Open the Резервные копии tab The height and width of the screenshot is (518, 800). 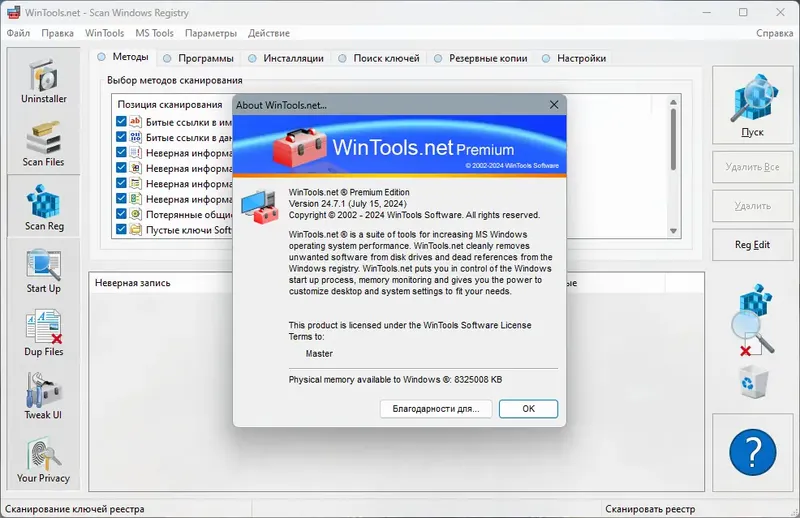tap(481, 58)
